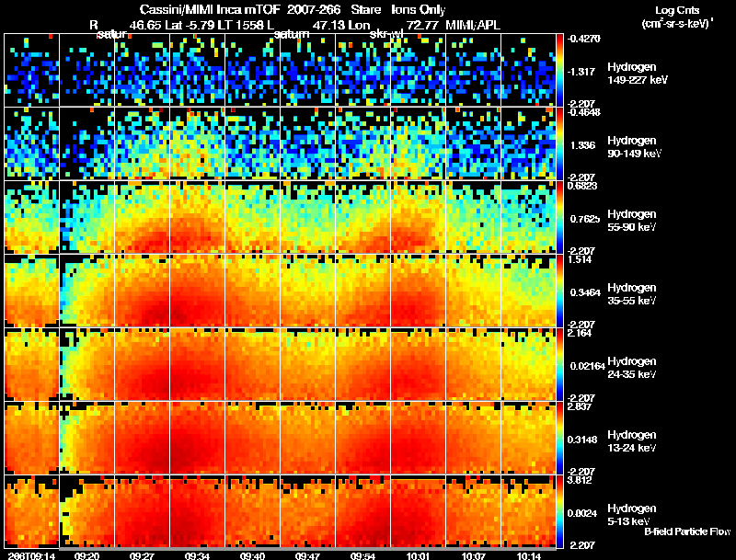736x560 pixels.
Task: Click the '10:14' time axis label
Action: 528,556
